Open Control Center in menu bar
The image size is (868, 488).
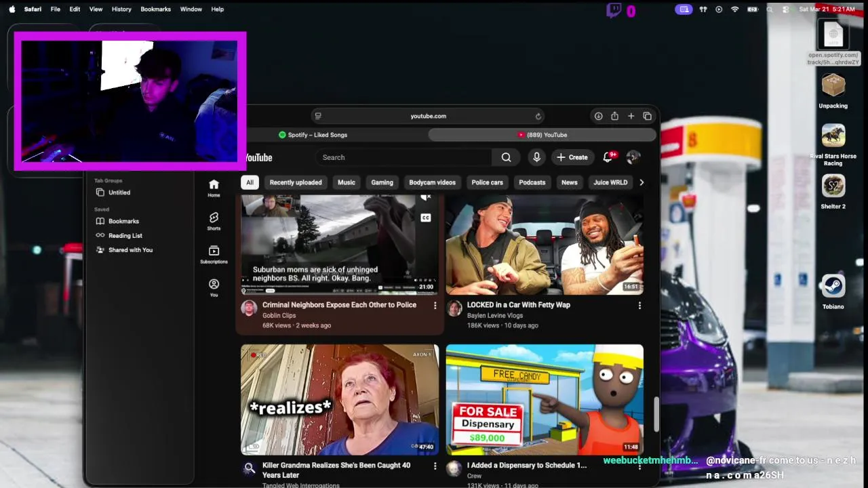pos(786,9)
